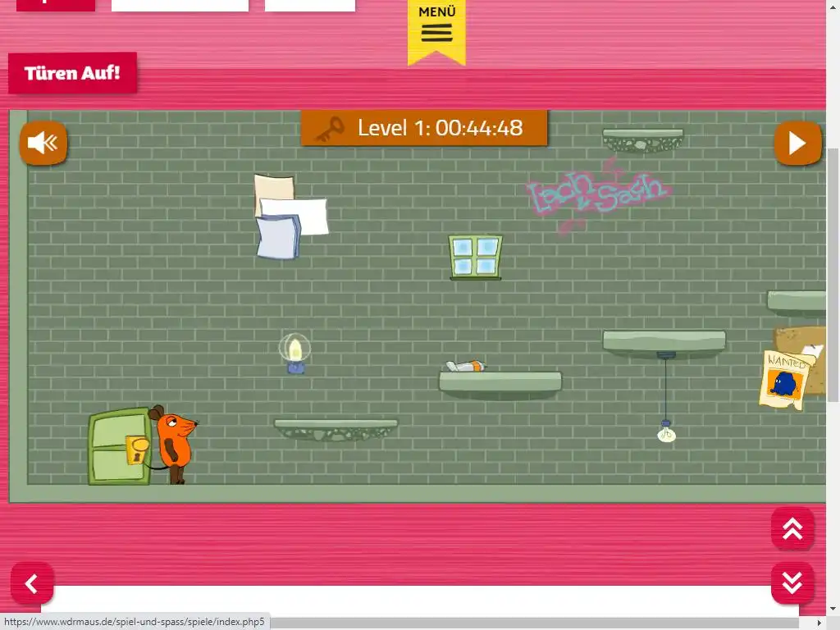Start the game with play button
840x630 pixels.
coord(797,143)
